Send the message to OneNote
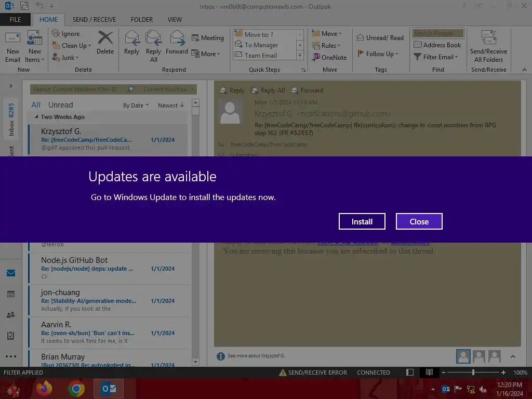This screenshot has height=399, width=532. tap(329, 57)
